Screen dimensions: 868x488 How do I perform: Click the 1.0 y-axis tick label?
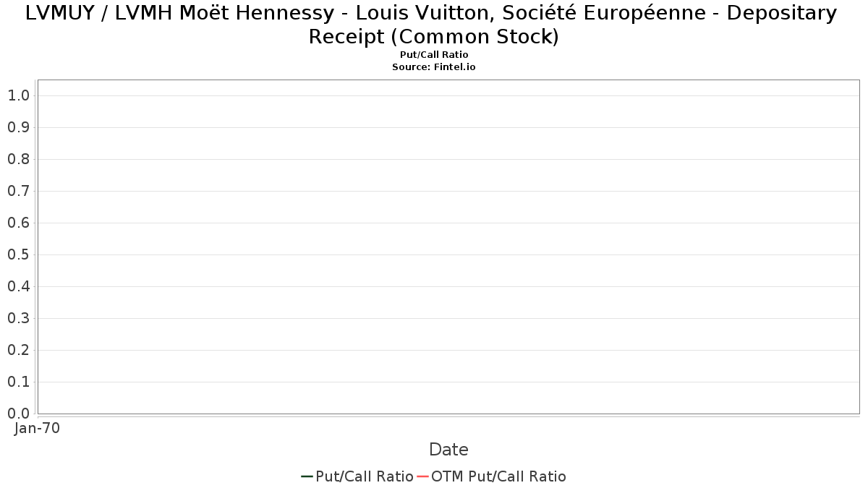pos(18,95)
